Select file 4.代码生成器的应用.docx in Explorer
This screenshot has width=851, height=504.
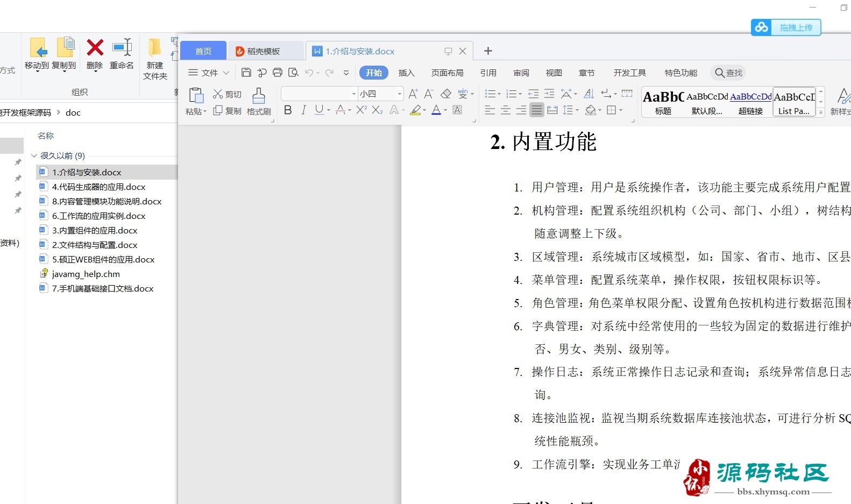click(98, 187)
